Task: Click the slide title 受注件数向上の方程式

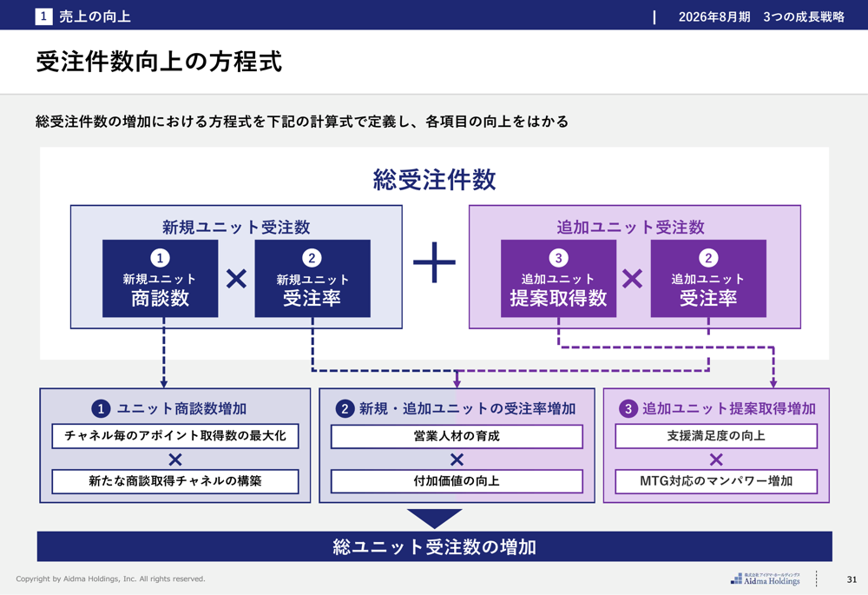Action: tap(159, 62)
